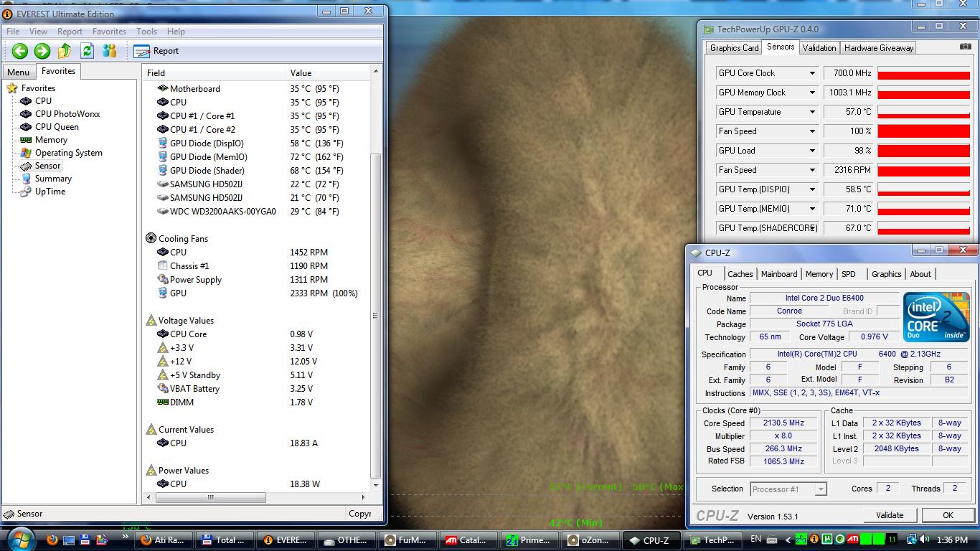This screenshot has width=980, height=551.
Task: Click the Field column header
Action: (215, 72)
